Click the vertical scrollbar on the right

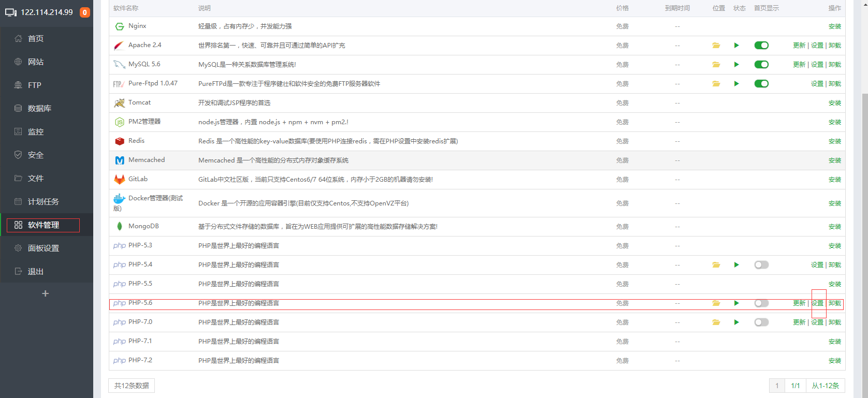[x=864, y=207]
